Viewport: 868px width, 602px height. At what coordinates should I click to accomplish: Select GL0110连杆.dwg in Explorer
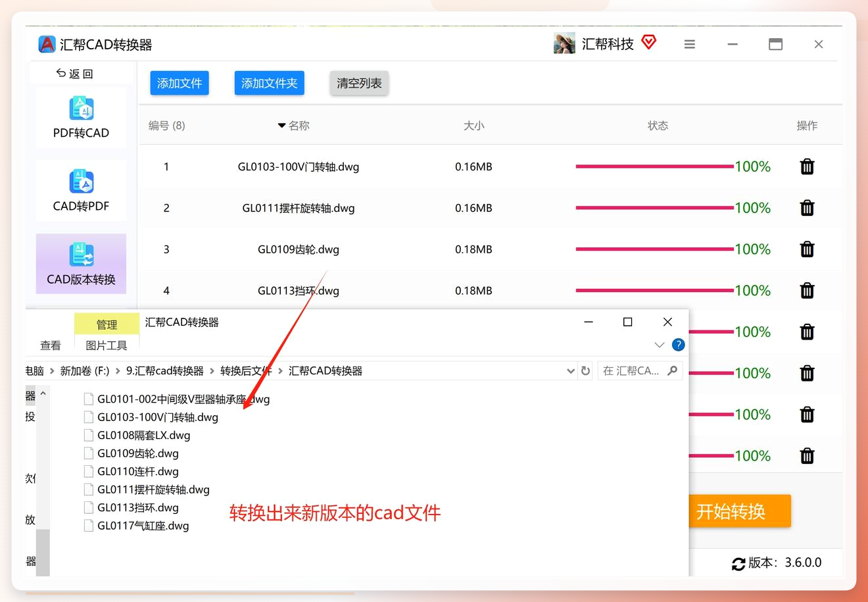138,472
